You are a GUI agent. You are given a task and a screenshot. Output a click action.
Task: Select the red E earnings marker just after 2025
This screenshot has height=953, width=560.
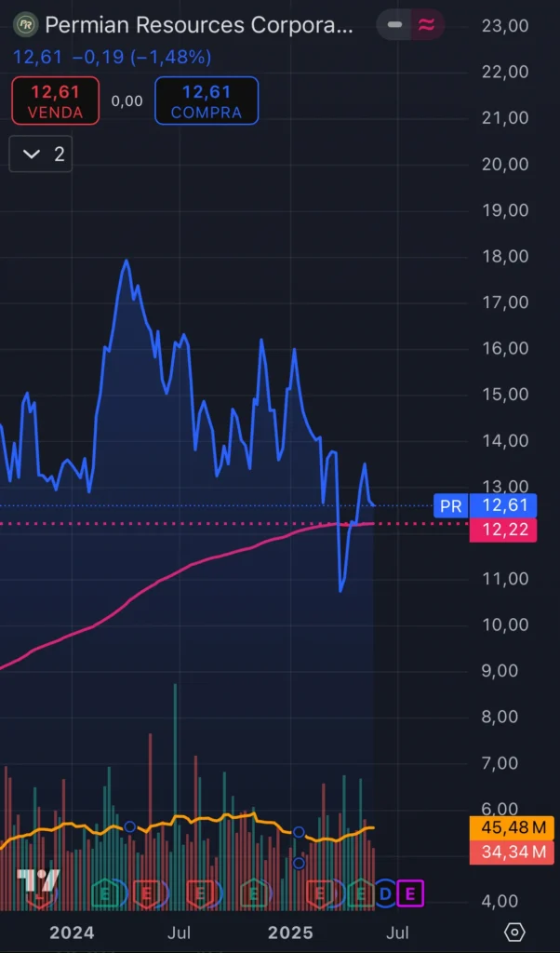(x=319, y=894)
